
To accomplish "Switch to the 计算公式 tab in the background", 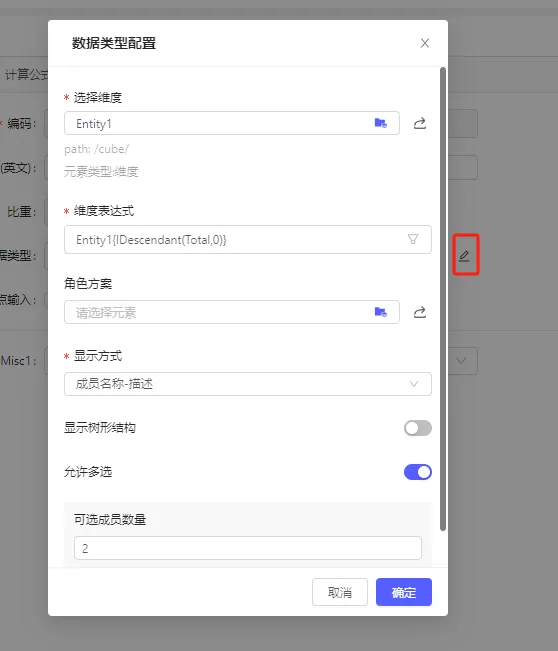I will click(x=27, y=75).
